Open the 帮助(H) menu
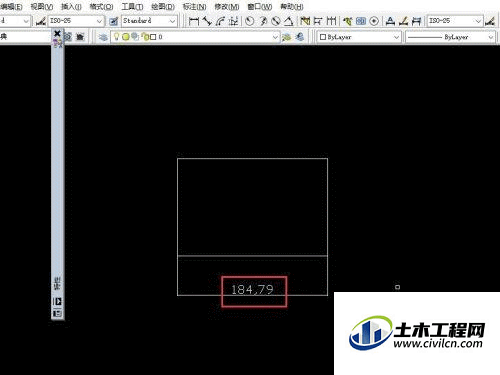 [x=292, y=7]
